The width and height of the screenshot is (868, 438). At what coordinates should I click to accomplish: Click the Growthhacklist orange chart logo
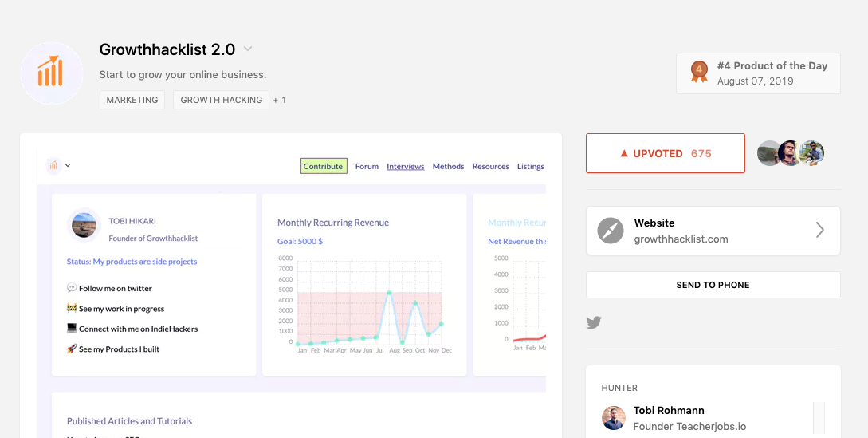tap(51, 73)
